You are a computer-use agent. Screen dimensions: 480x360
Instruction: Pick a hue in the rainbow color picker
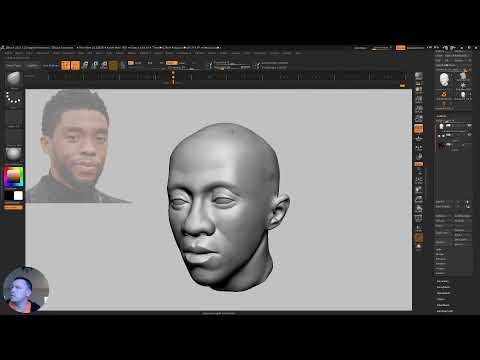point(14,177)
